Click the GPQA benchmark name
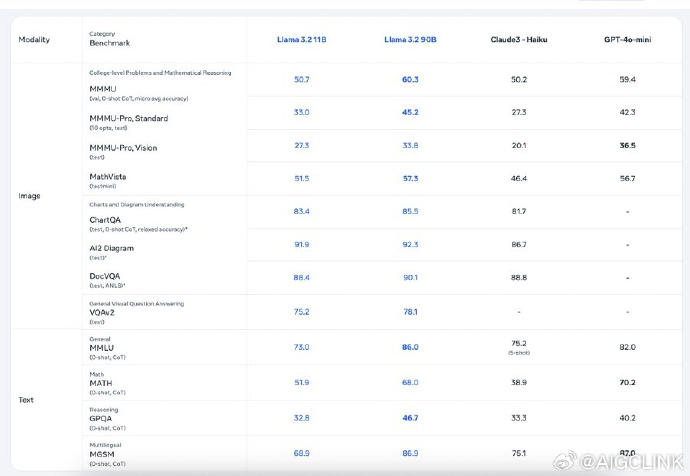The width and height of the screenshot is (690, 476). click(101, 418)
